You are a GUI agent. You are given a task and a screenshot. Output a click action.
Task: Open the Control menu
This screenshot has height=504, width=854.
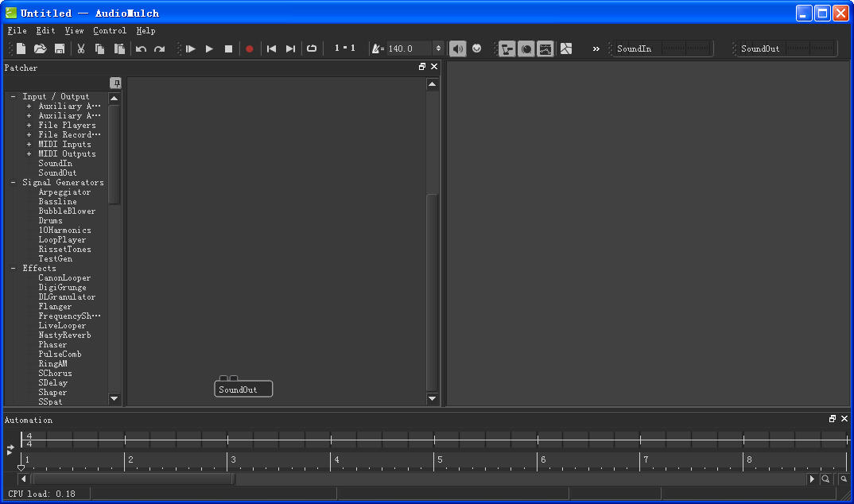[110, 31]
